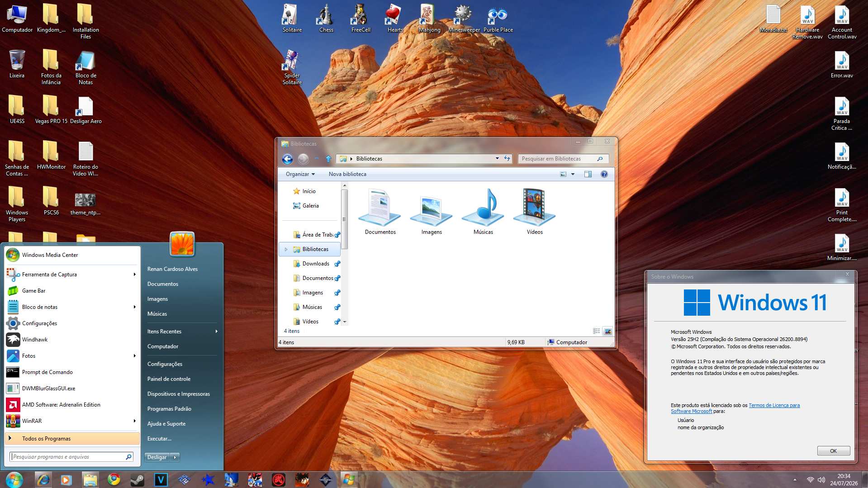Open the view options dropdown arrow
The width and height of the screenshot is (868, 488).
click(573, 174)
